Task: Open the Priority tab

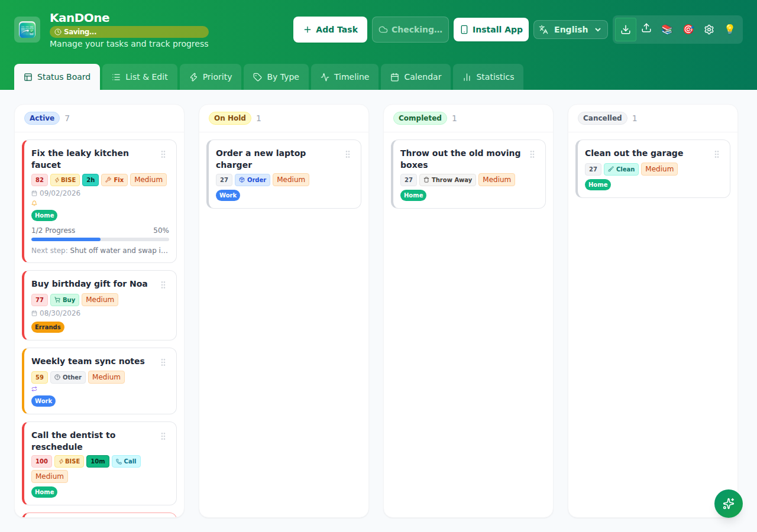Action: (x=211, y=77)
